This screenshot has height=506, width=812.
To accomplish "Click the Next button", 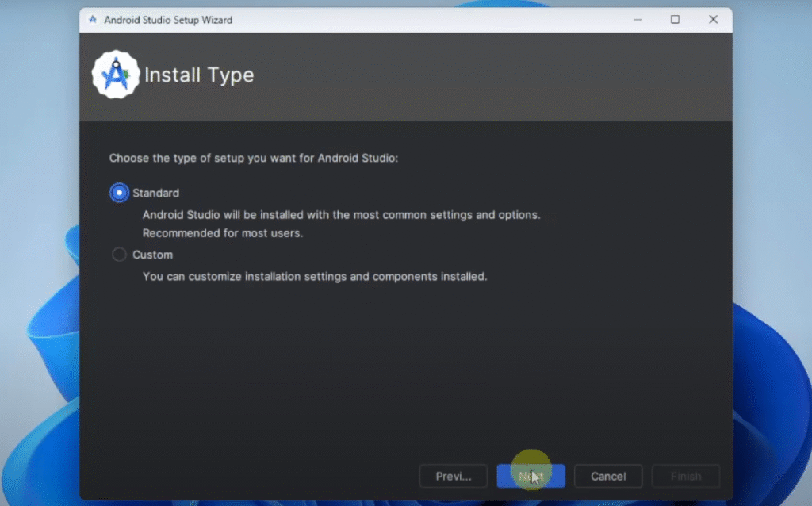I will tap(530, 476).
